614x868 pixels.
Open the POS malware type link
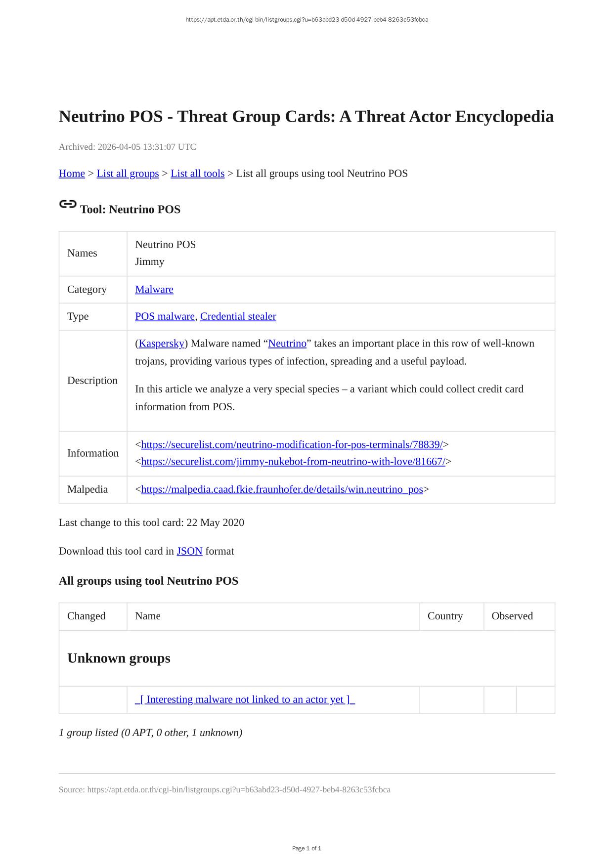pyautogui.click(x=165, y=316)
